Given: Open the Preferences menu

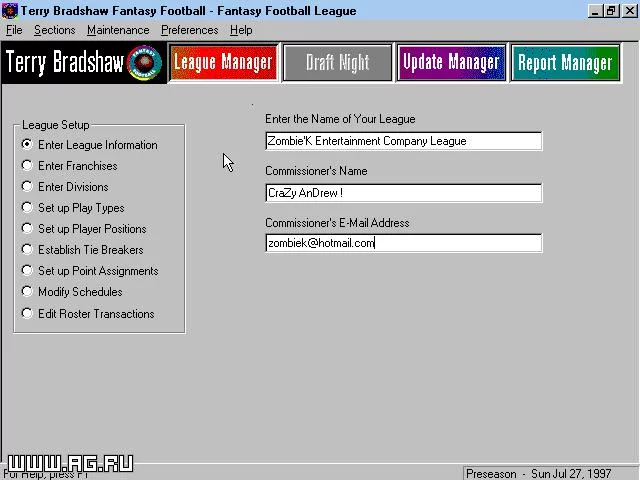Looking at the screenshot, I should pos(189,30).
